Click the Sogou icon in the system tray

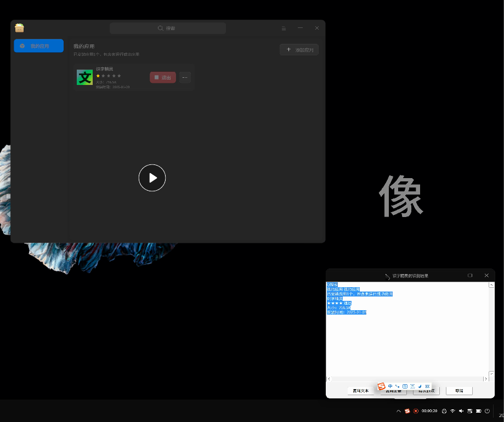tap(407, 411)
